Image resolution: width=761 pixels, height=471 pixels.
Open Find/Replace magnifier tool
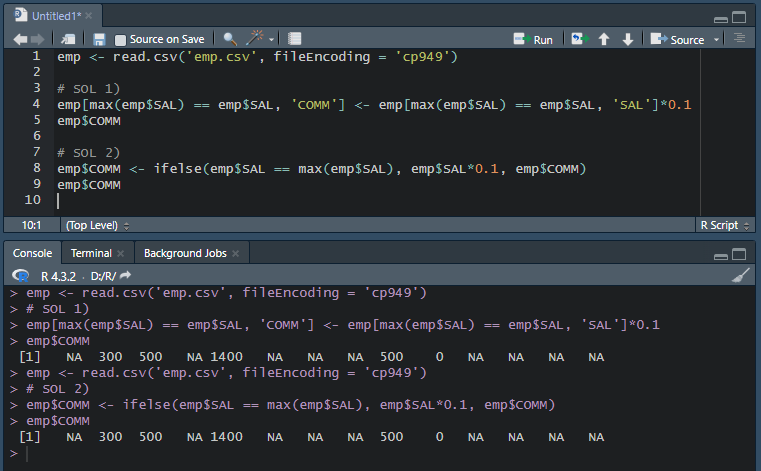(230, 39)
